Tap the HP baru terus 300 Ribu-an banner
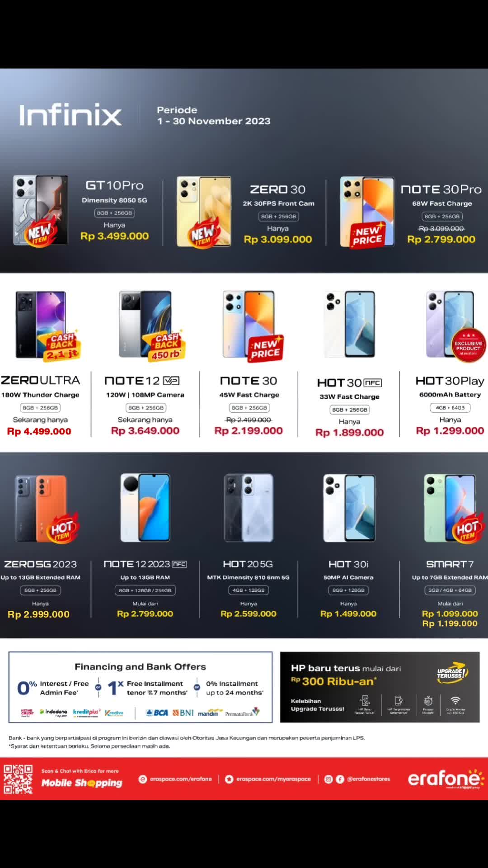 click(x=380, y=687)
